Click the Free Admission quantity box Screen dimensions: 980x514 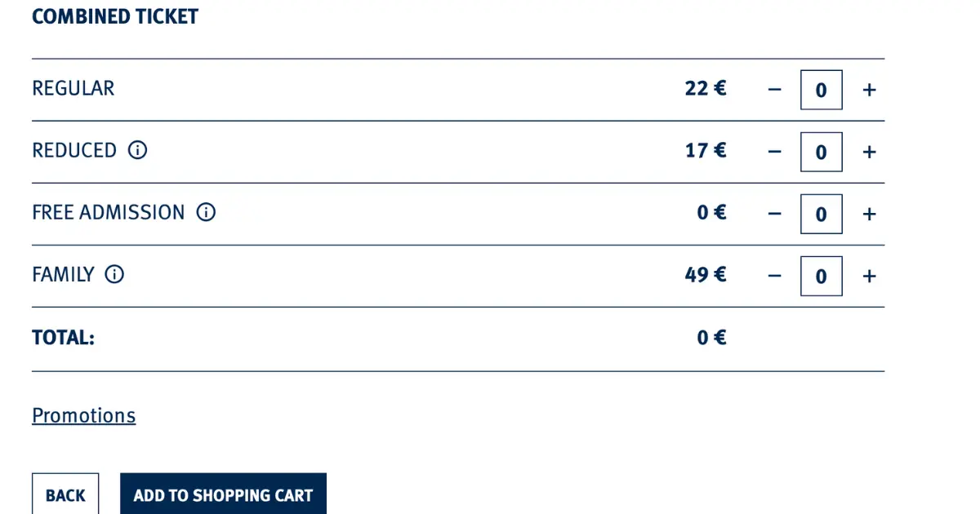point(821,214)
